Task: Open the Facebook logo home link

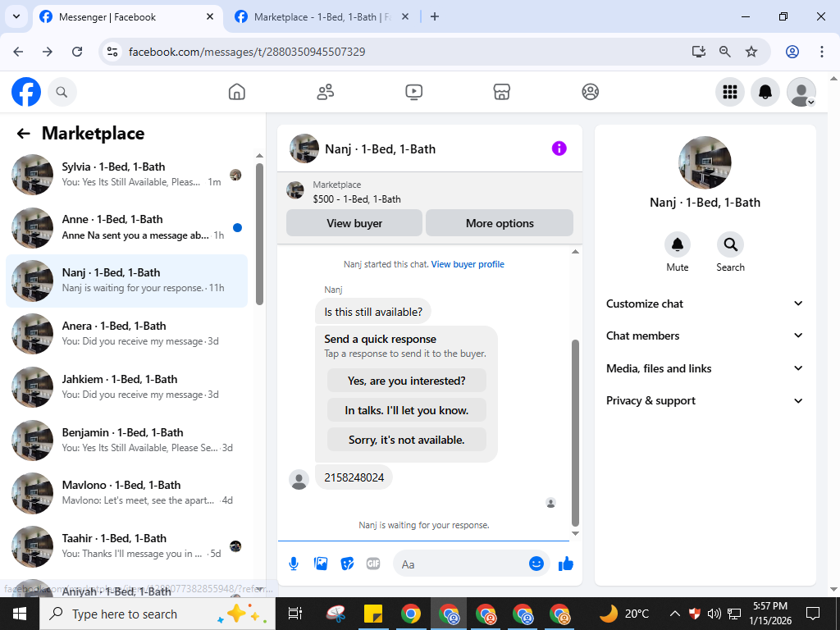Action: point(26,92)
